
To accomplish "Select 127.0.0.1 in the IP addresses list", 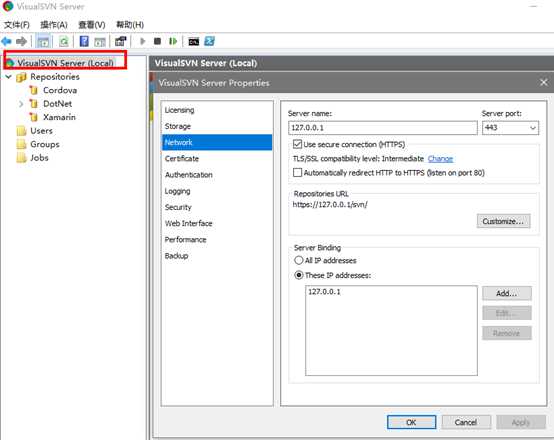I will [x=324, y=292].
